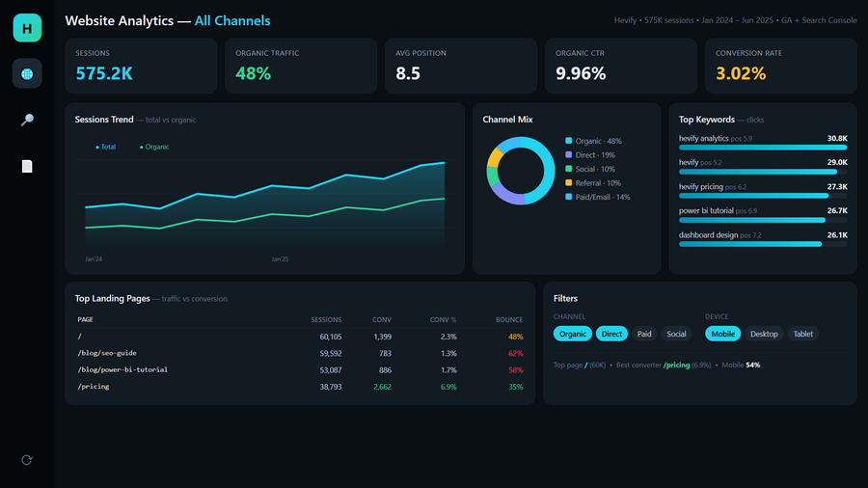Viewport: 868px width, 488px height.
Task: Click the SESSIONS column header
Action: [326, 320]
